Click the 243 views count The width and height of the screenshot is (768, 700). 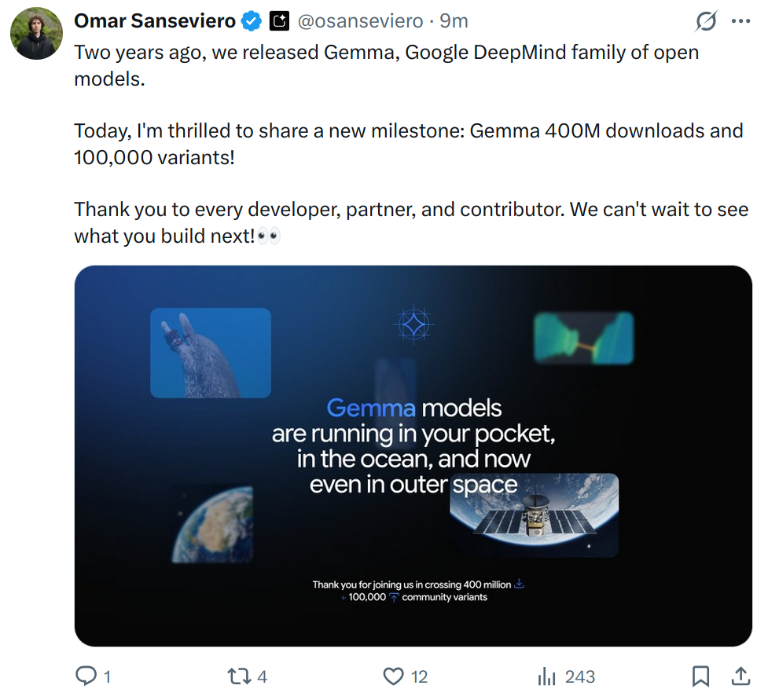[x=580, y=677]
